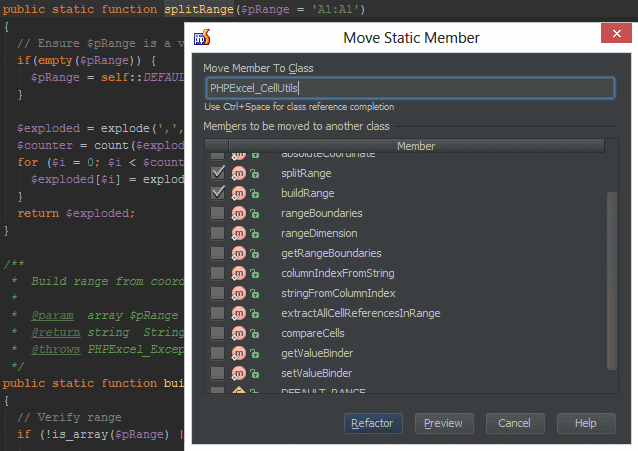Click the Refactor button
This screenshot has width=638, height=451.
click(373, 423)
